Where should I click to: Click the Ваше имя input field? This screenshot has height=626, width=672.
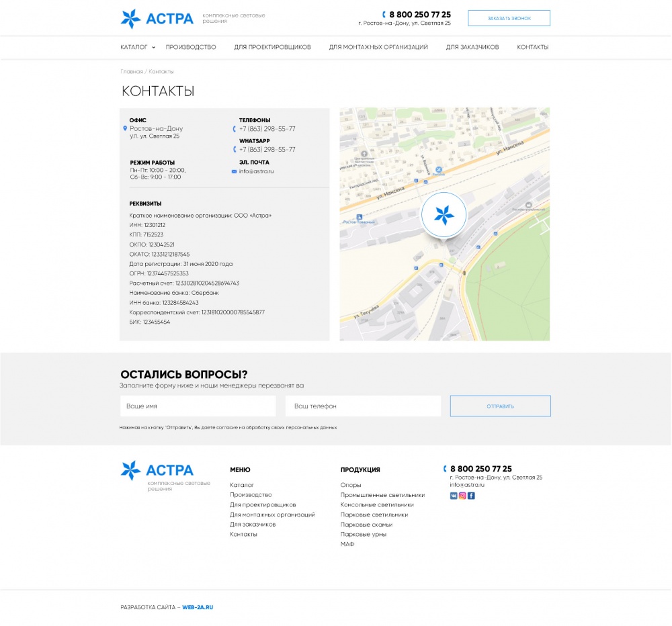tap(198, 406)
